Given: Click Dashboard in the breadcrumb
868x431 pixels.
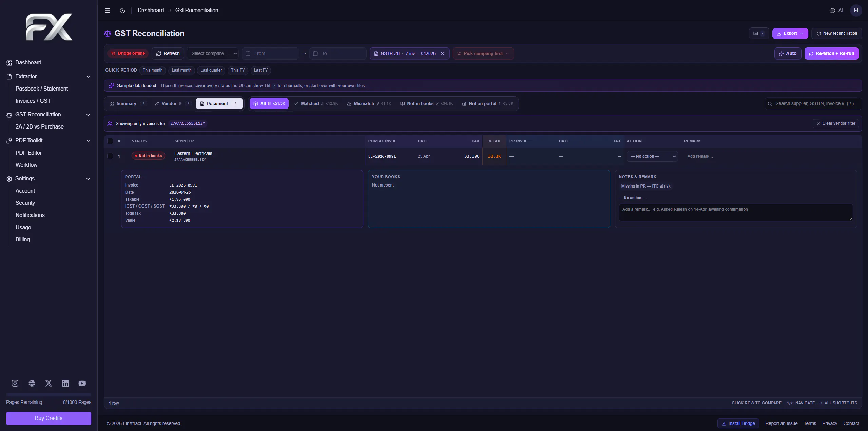Looking at the screenshot, I should pyautogui.click(x=151, y=11).
